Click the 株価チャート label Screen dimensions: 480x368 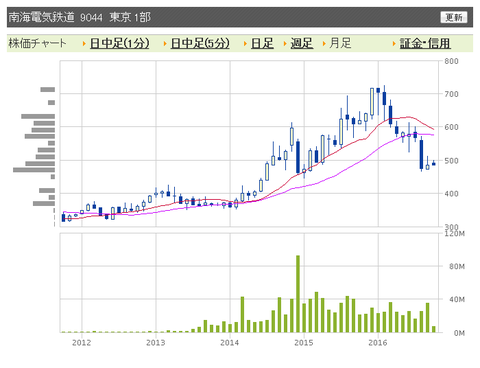(37, 43)
